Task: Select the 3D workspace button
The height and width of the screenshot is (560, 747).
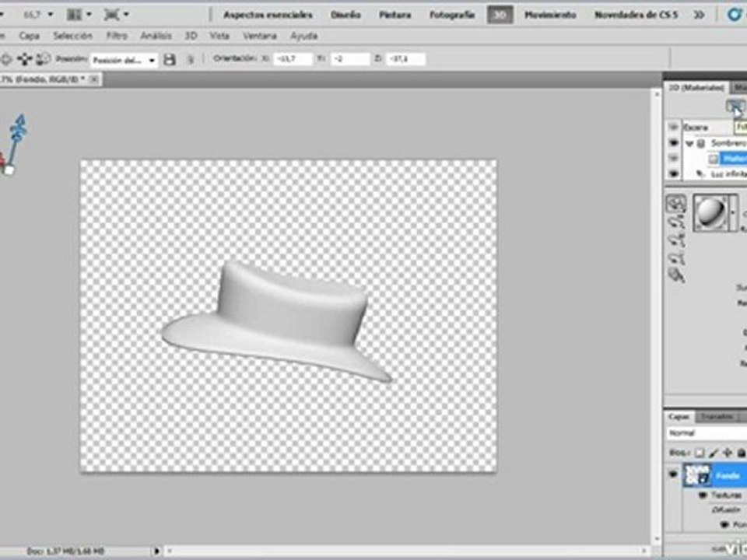Action: [x=500, y=15]
